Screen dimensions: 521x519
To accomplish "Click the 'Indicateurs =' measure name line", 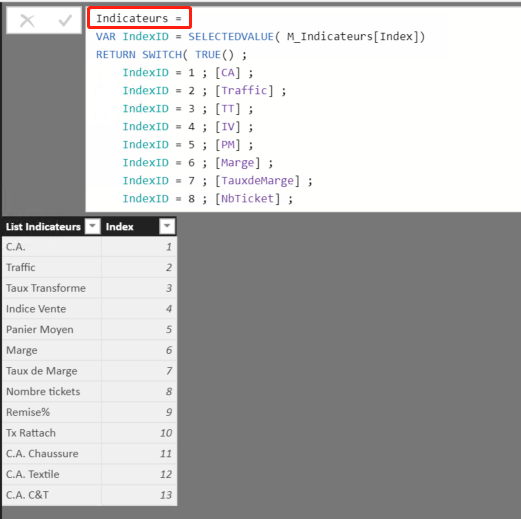I will point(139,18).
